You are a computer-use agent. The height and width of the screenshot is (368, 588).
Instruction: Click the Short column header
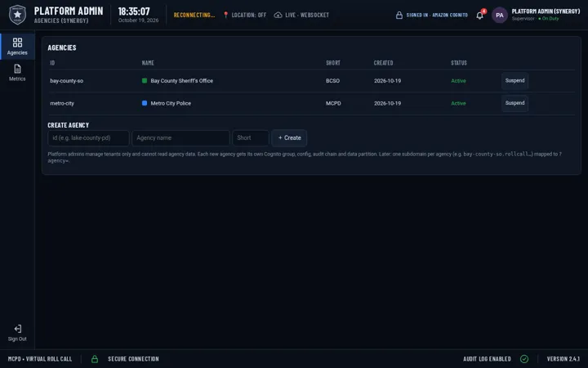pos(333,63)
